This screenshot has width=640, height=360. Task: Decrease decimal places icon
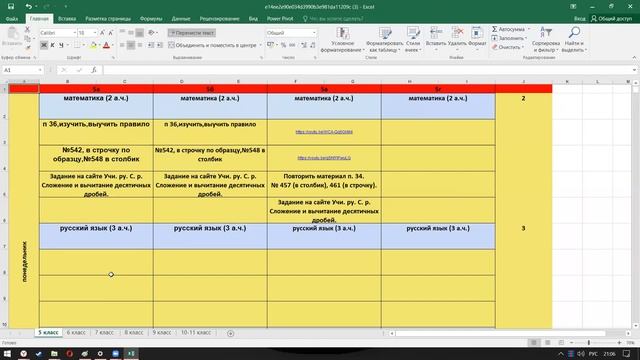(313, 45)
